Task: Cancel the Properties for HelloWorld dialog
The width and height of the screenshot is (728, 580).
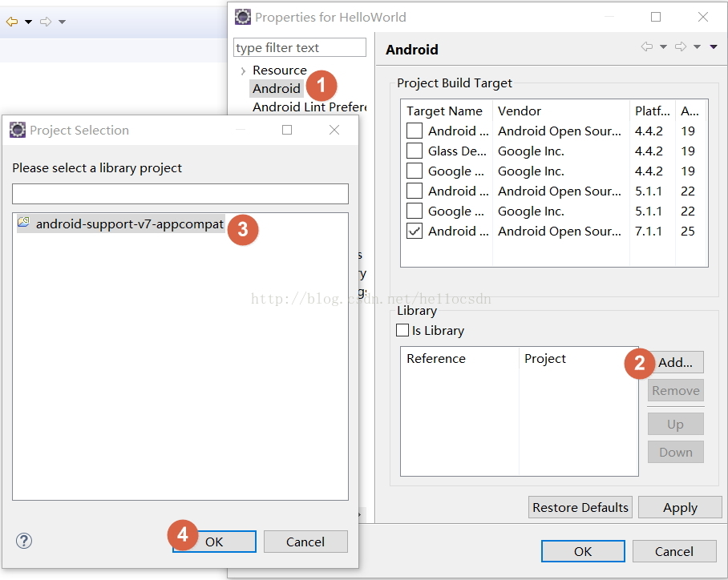Action: [674, 551]
